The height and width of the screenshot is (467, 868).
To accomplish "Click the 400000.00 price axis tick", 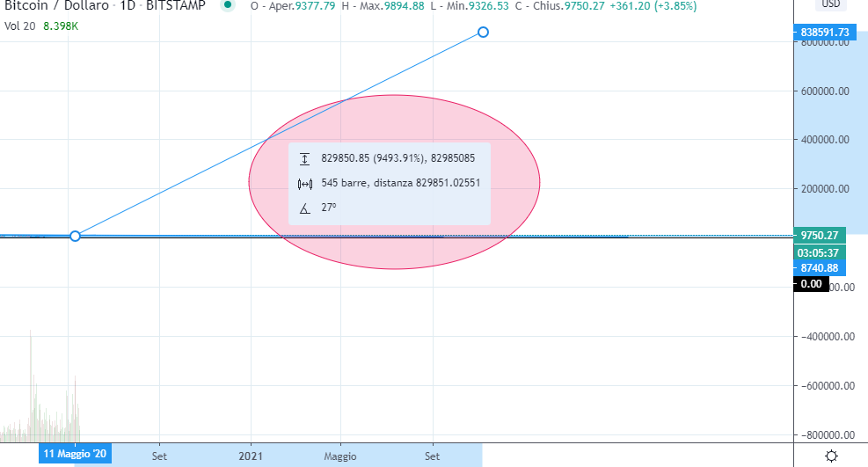I will coord(825,140).
